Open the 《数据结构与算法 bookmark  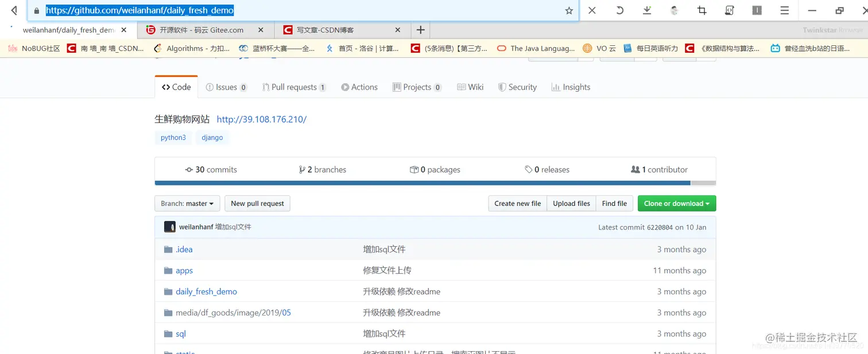coord(722,48)
